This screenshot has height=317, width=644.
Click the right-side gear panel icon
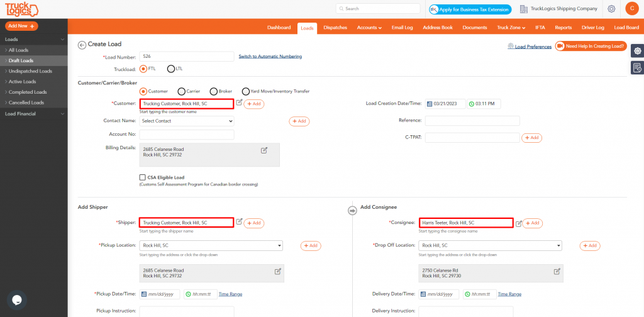pos(637,52)
